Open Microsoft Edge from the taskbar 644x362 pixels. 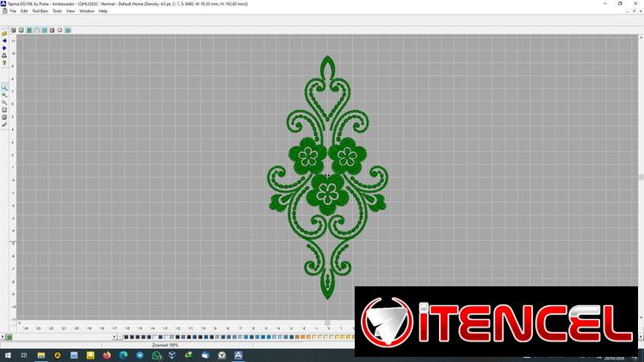click(123, 355)
